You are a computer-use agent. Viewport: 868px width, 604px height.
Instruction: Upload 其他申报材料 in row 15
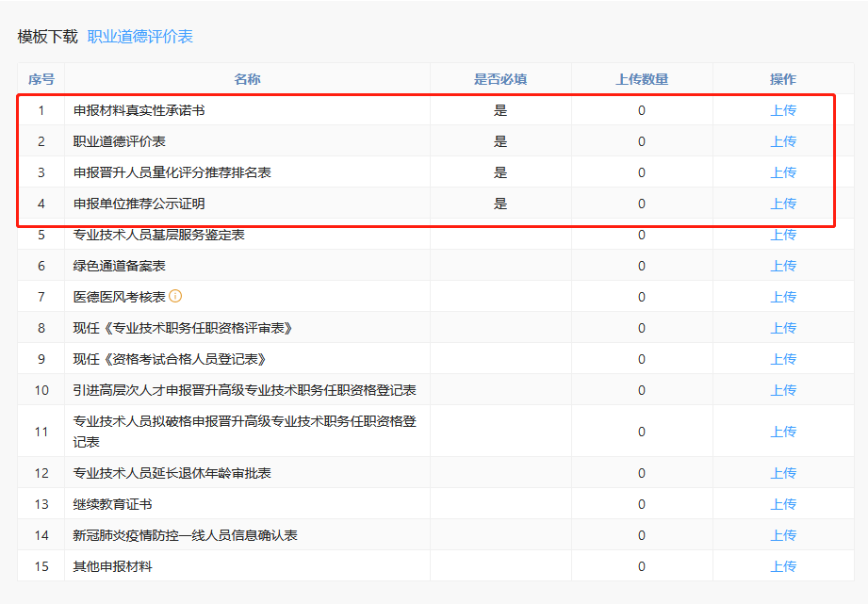(783, 566)
